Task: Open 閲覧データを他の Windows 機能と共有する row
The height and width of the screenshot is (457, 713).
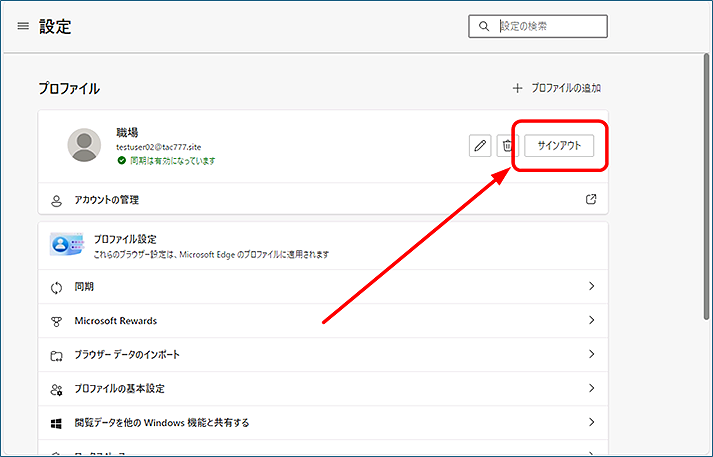Action: 323,423
